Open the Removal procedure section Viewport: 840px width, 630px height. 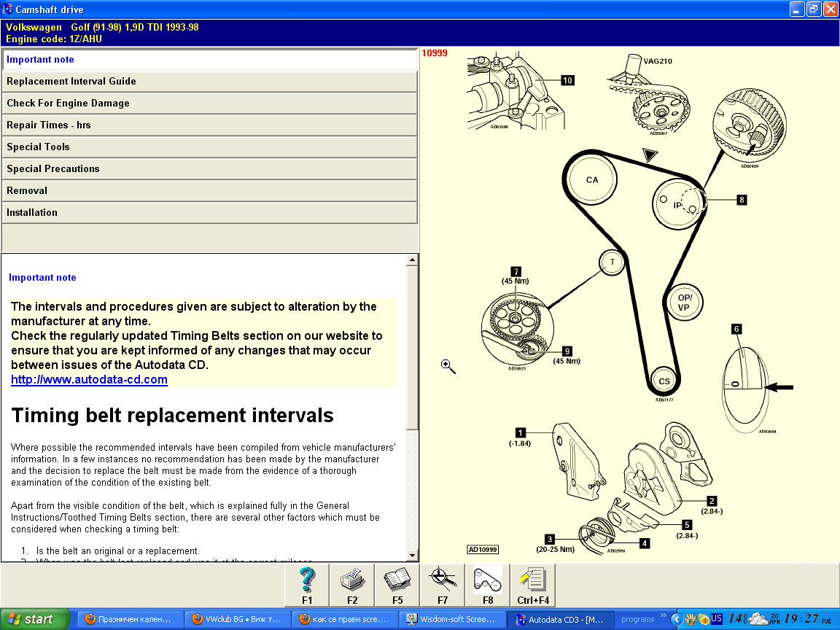pyautogui.click(x=209, y=191)
